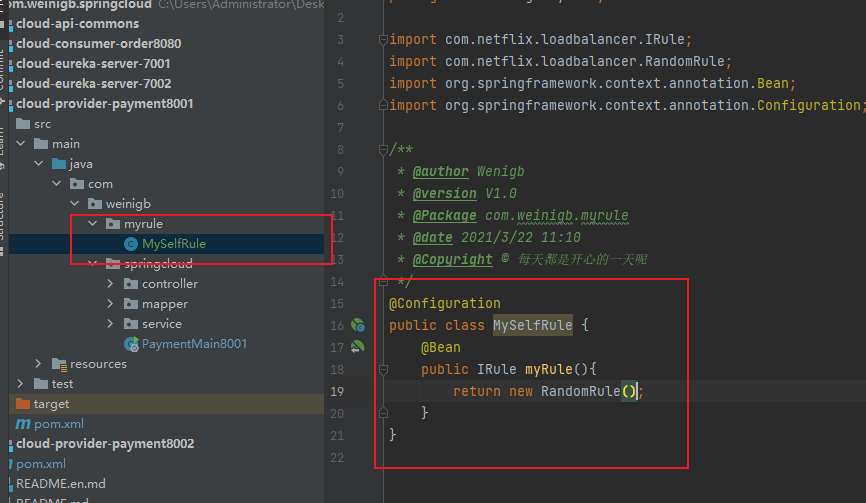Click the MySelfRule class name in code

pos(532,325)
